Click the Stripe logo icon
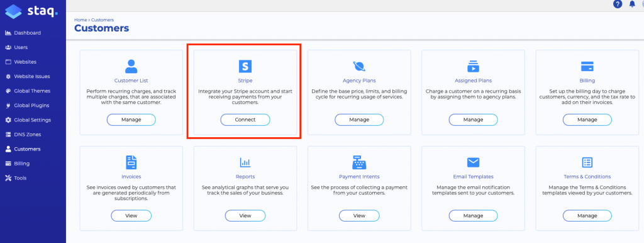This screenshot has width=644, height=243. (x=245, y=66)
